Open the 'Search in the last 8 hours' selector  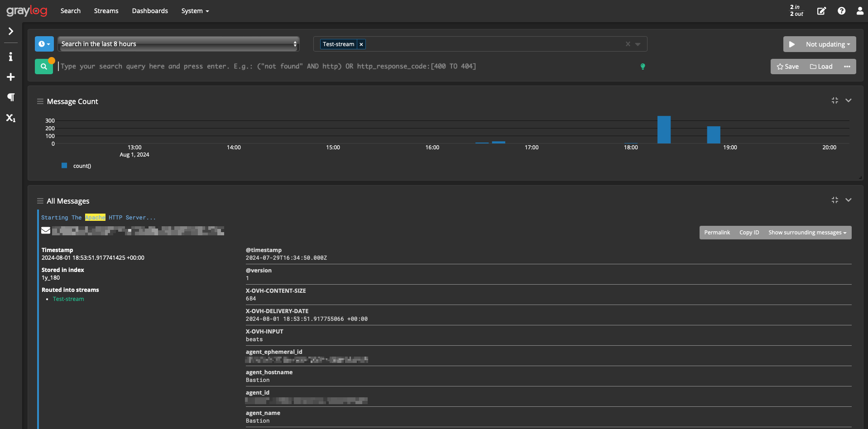point(178,44)
